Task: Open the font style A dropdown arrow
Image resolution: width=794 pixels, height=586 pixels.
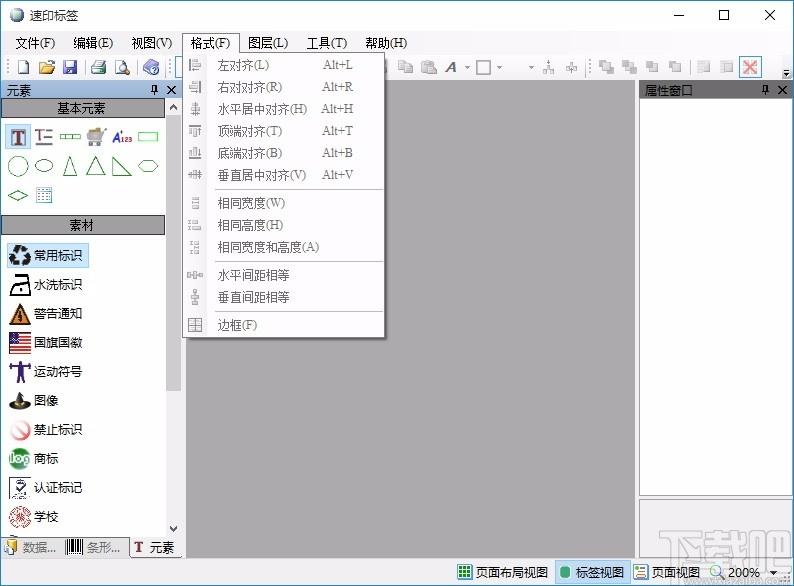Action: [467, 67]
